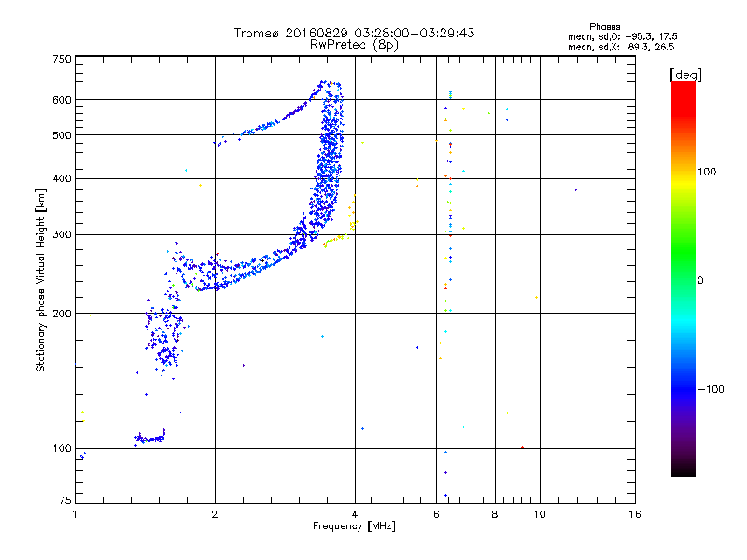Click the 'Stationary phase Virtual Height [km]' axis title
747x560 pixels.
coord(41,280)
